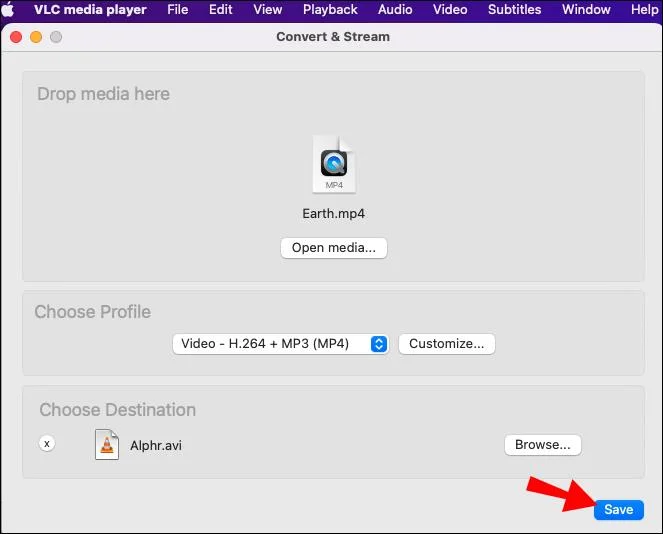Open the Help menu
663x534 pixels.
point(644,9)
